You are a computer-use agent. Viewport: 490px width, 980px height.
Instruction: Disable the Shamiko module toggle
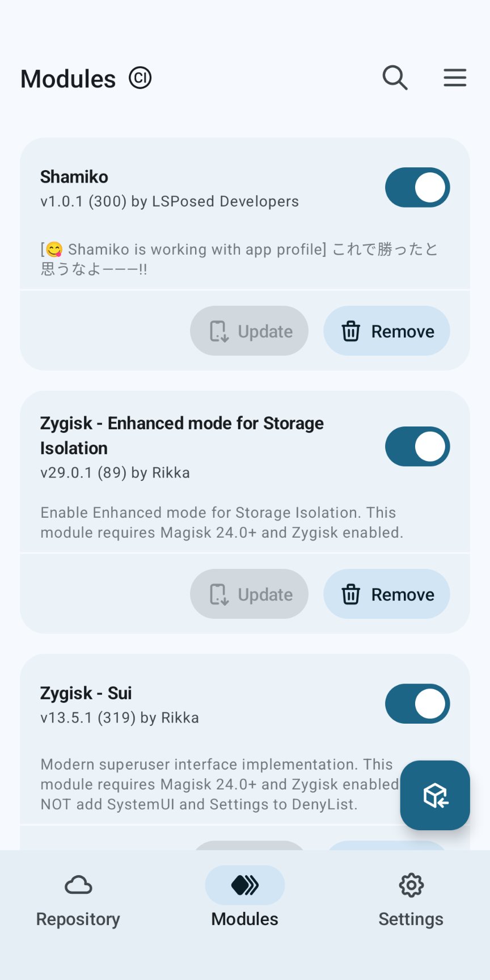(417, 188)
